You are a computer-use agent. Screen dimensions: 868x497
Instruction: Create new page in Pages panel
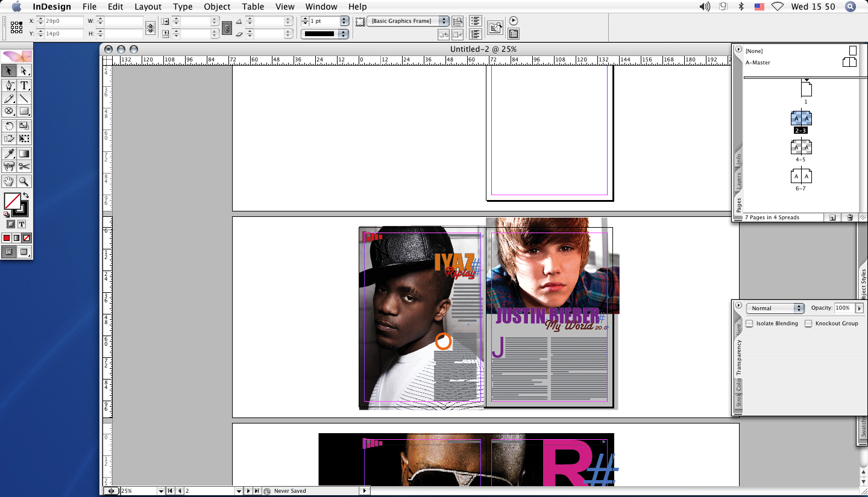tap(832, 217)
